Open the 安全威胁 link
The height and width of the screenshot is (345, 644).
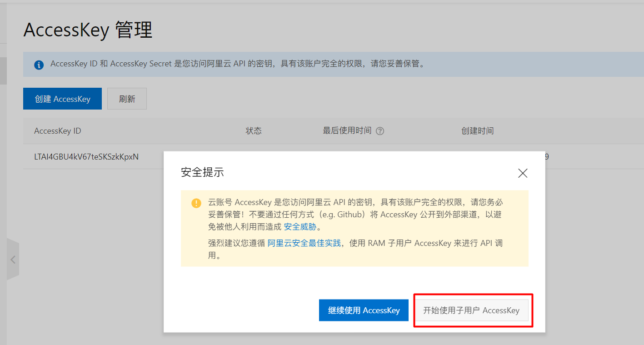(300, 227)
